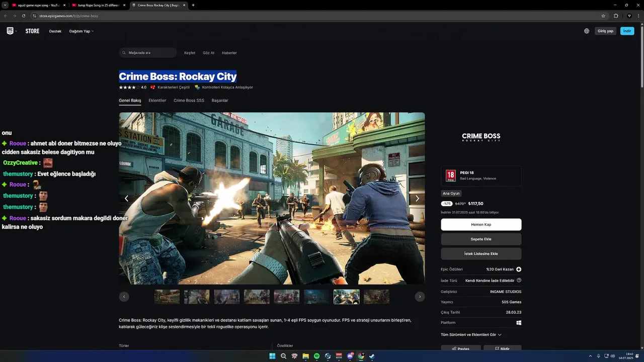Select the highlighted seventh screenshot thumbnail

pos(347,297)
